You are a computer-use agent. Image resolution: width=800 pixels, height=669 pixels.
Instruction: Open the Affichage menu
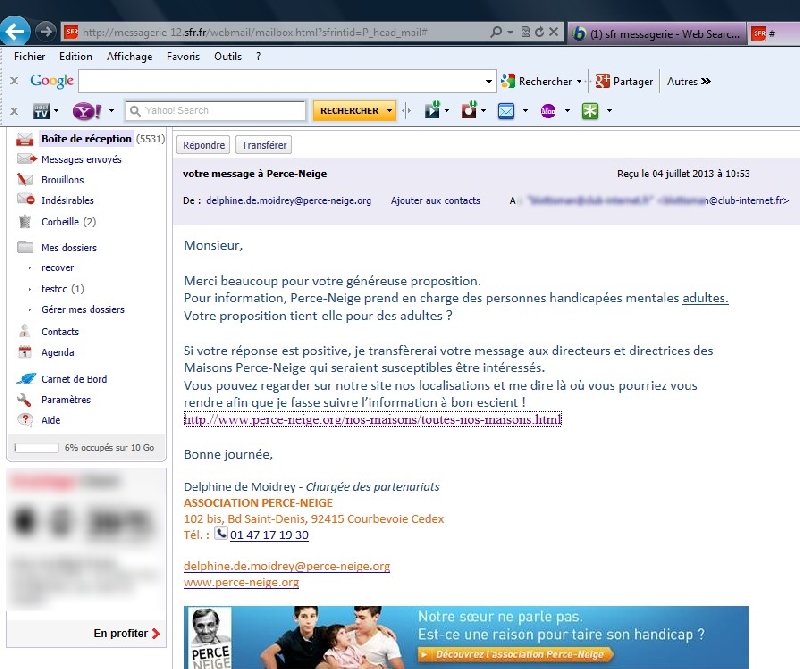[x=130, y=56]
